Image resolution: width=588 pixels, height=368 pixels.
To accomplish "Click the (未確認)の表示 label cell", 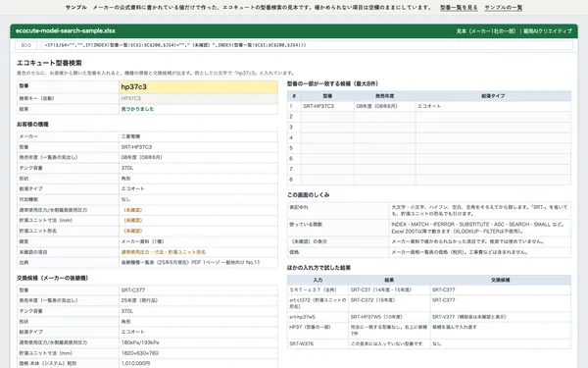I will pyautogui.click(x=338, y=241).
